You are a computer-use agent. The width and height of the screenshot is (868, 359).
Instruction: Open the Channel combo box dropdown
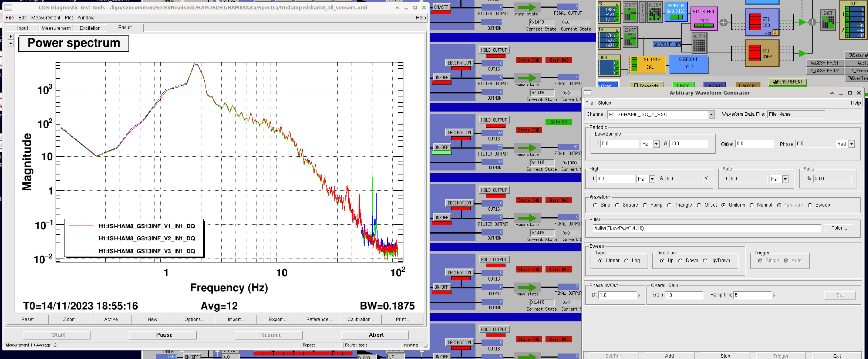tap(711, 115)
